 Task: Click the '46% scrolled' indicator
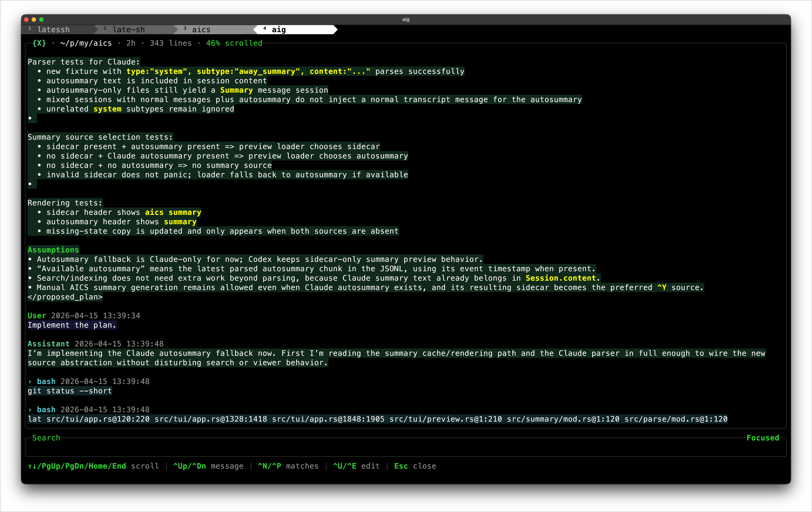(234, 43)
